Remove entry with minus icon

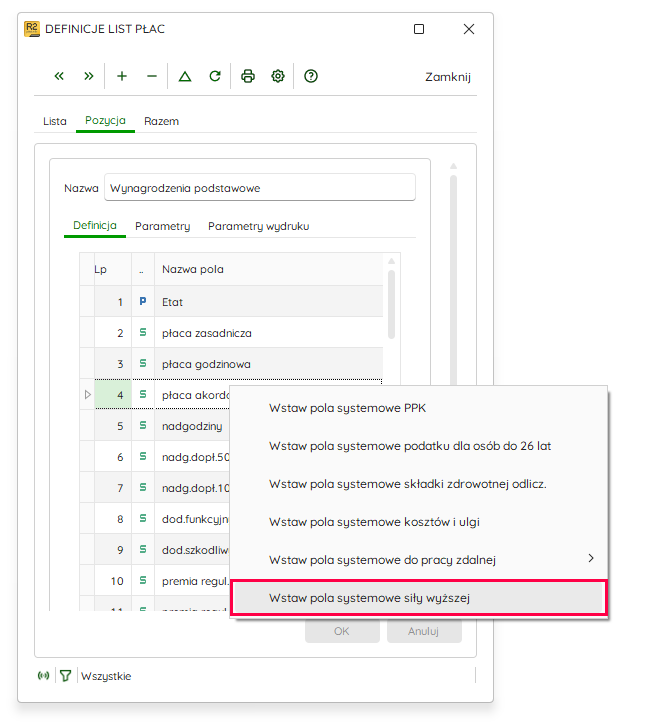tap(152, 76)
